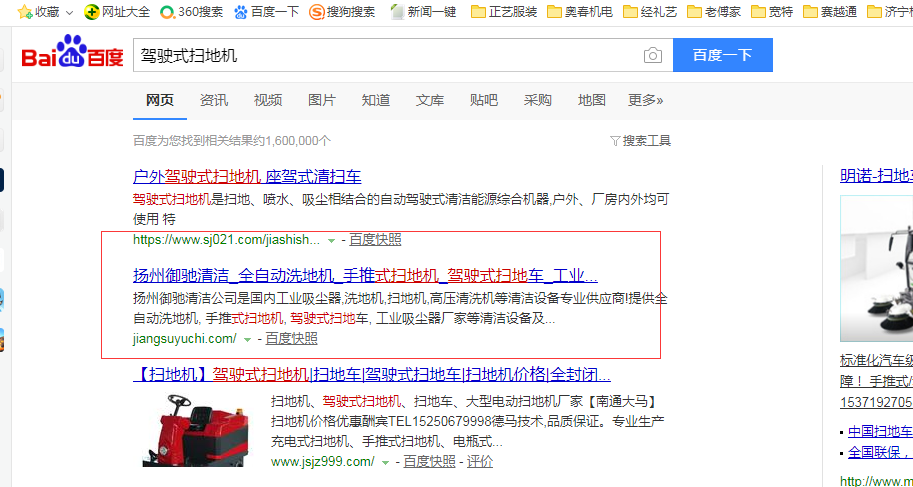Open 百度快照 for sj021.com result
The image size is (913, 487).
pyautogui.click(x=375, y=239)
